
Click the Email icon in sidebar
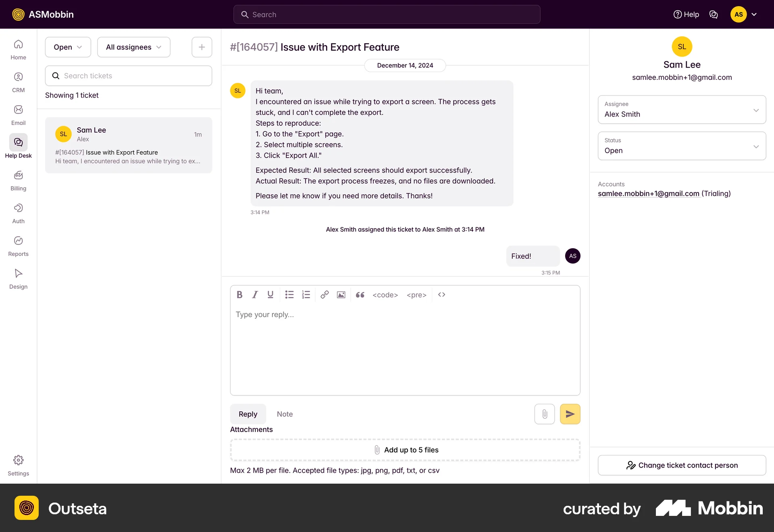click(x=18, y=110)
